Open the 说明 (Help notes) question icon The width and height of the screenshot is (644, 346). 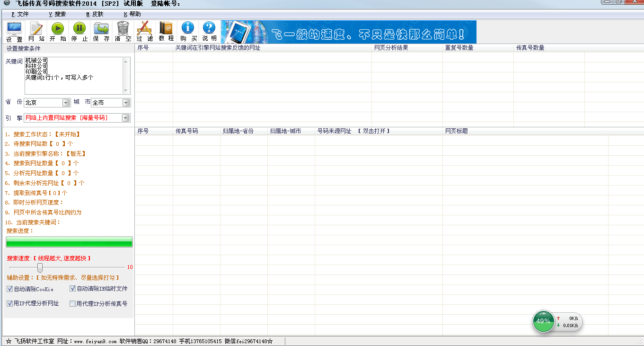coord(209,32)
